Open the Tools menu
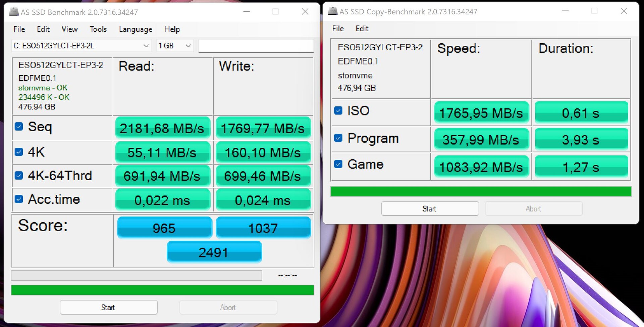Viewport: 644px width, 327px height. tap(98, 29)
